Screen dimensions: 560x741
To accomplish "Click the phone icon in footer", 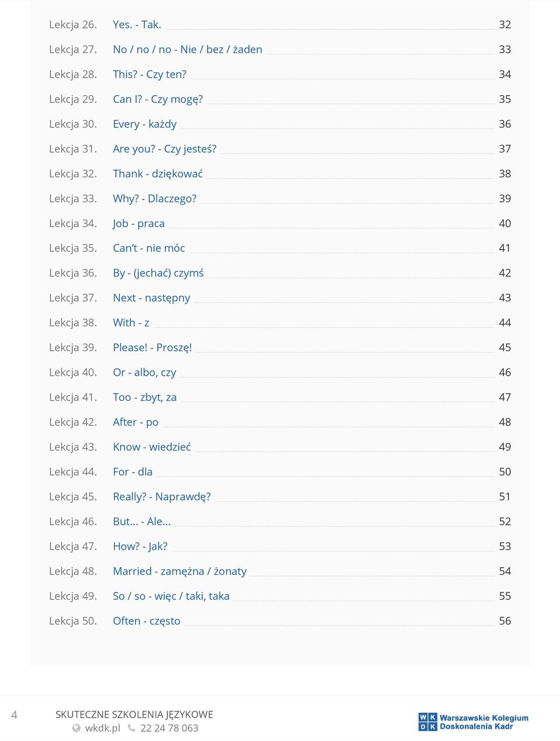I will [x=132, y=728].
